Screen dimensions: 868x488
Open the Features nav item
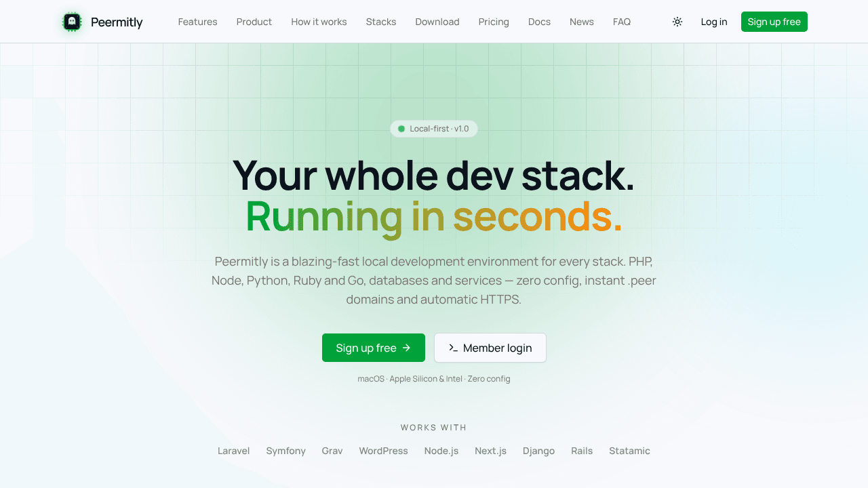coord(197,22)
